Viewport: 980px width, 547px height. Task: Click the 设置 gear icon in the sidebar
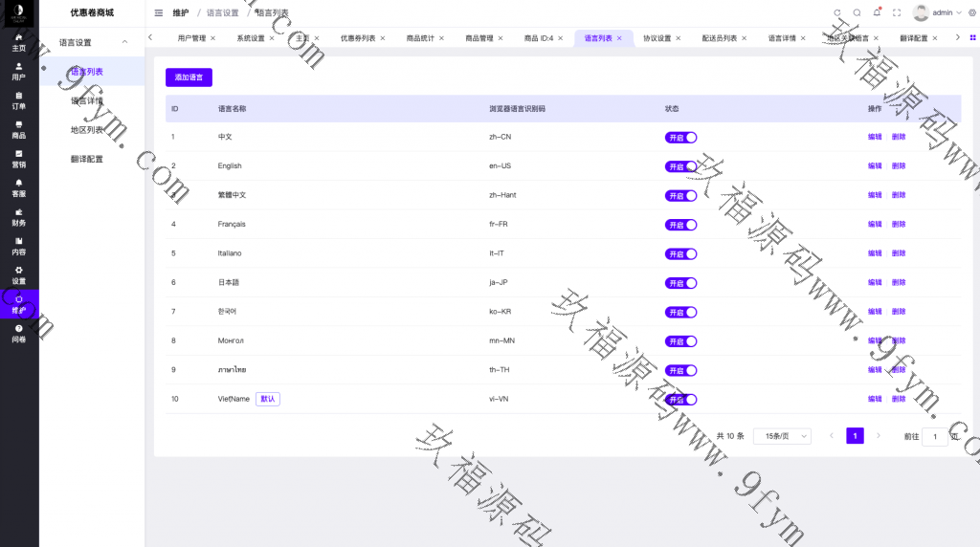coord(19,275)
